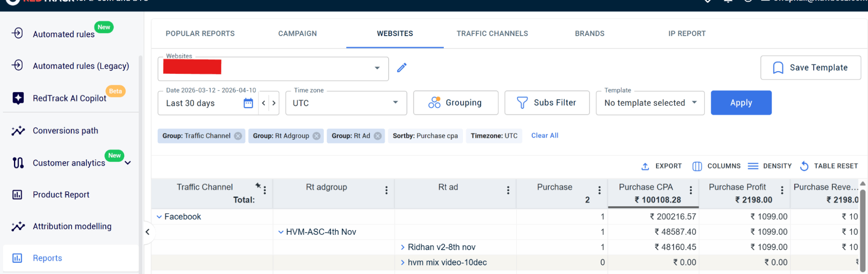Click Timezone: UTC chip

pyautogui.click(x=494, y=136)
